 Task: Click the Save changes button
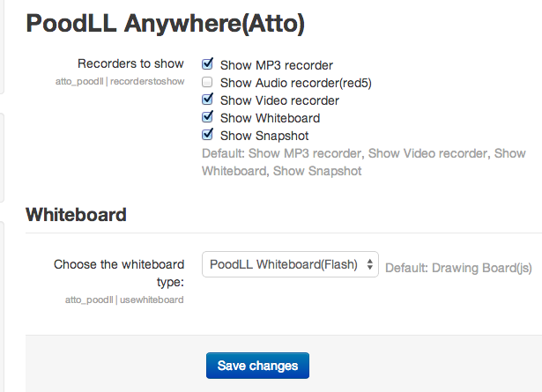[x=257, y=366]
